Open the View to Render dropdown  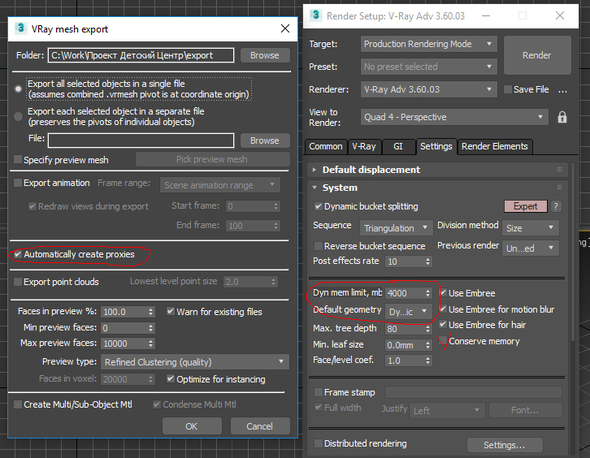coord(454,117)
